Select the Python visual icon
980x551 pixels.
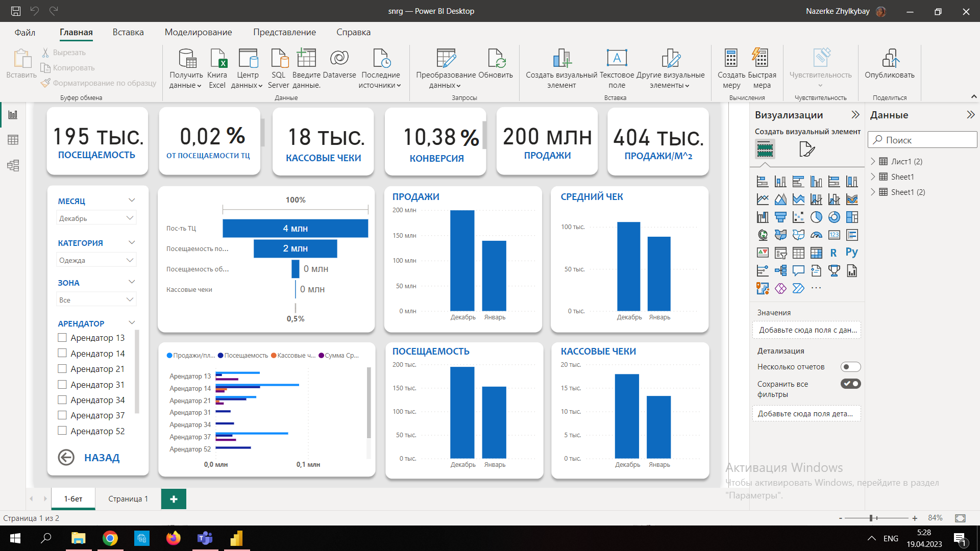pos(852,252)
